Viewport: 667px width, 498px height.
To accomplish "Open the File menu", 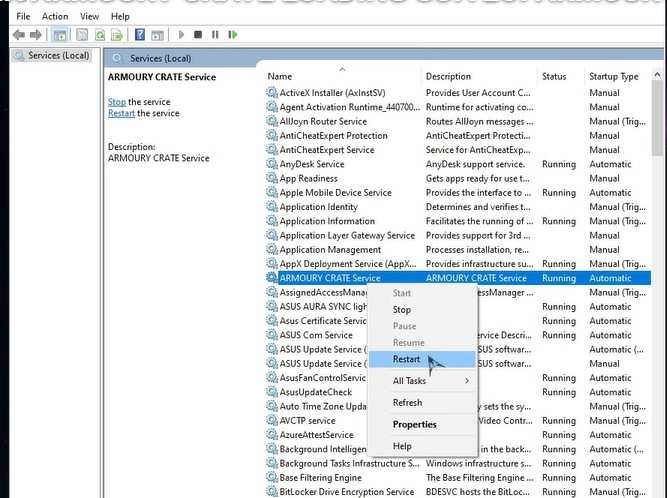I will pos(23,16).
